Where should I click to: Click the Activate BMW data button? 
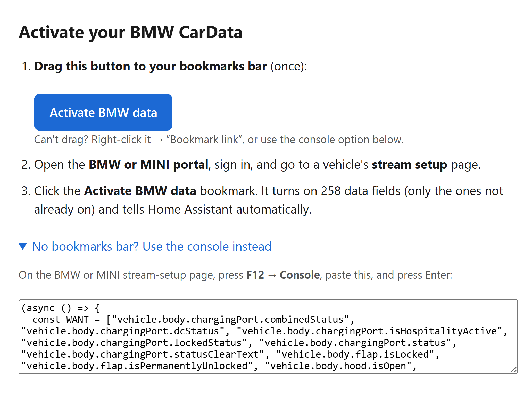tap(103, 112)
